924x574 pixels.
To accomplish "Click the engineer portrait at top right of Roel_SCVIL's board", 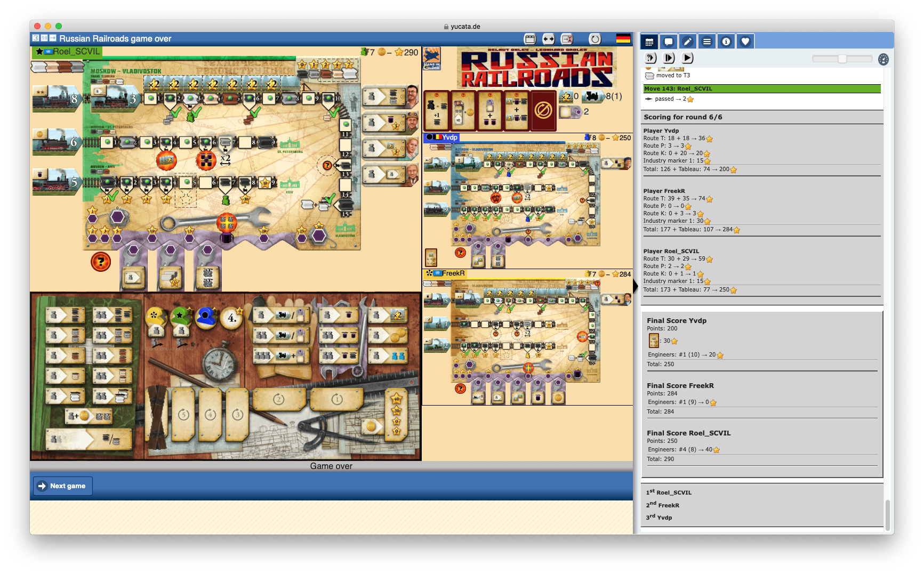I will 412,96.
